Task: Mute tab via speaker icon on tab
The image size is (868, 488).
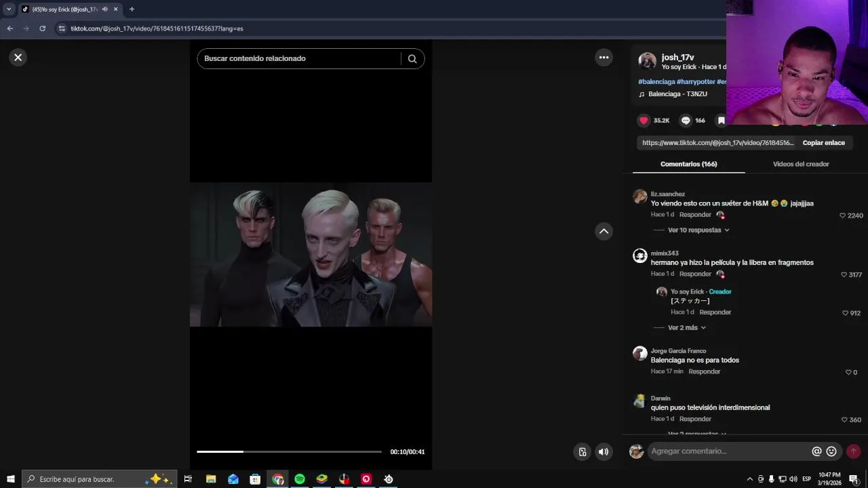Action: [104, 9]
